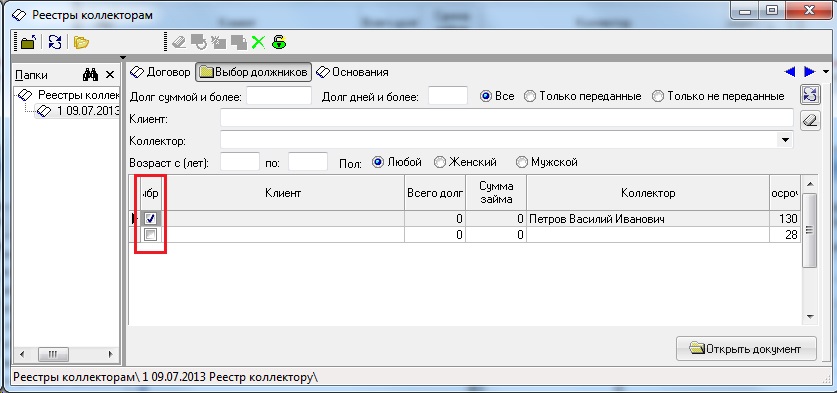
Task: Click the green padlock icon
Action: tap(279, 42)
